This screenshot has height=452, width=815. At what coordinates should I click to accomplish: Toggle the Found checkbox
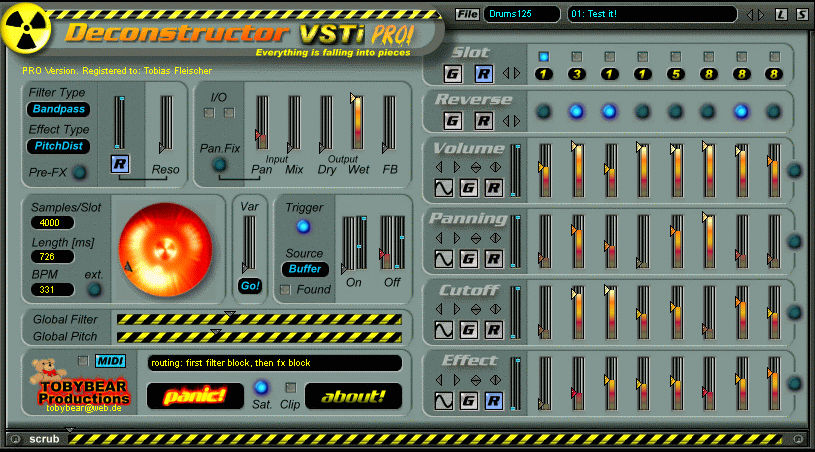point(285,289)
